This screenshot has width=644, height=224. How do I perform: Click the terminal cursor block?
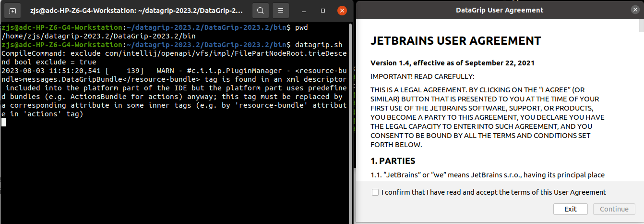[3, 122]
